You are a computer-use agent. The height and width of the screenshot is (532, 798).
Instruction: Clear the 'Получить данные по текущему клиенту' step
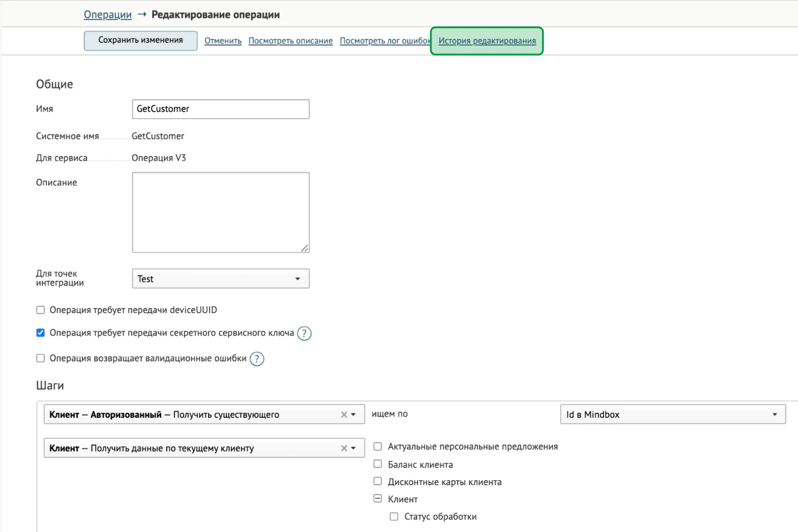click(344, 448)
